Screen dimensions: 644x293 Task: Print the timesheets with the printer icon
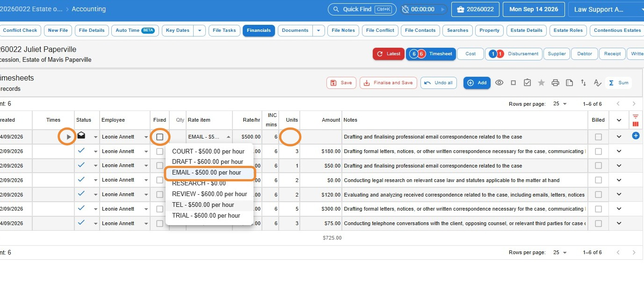tap(555, 83)
